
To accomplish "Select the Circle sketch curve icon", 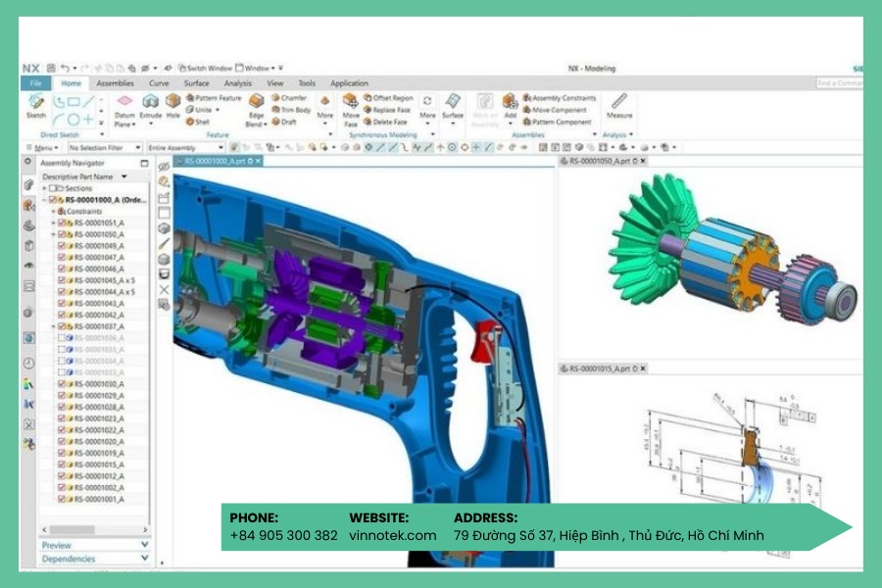I will coord(73,120).
